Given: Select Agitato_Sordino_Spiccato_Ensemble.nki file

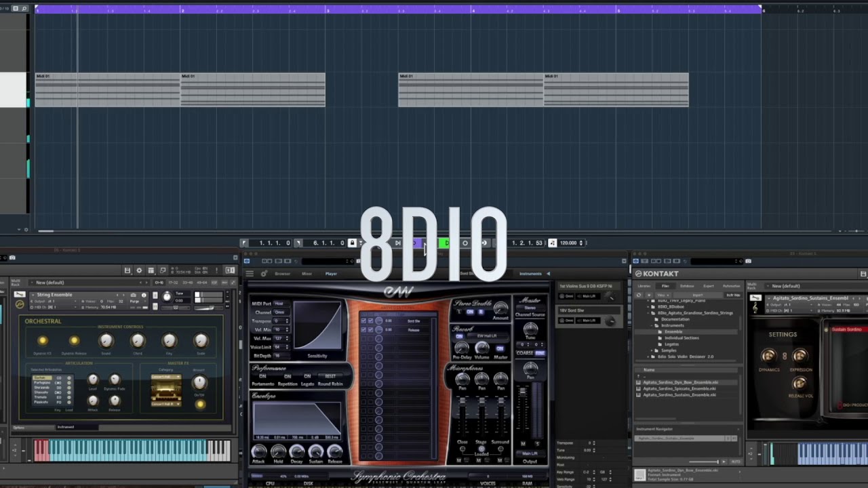Looking at the screenshot, I should 679,388.
